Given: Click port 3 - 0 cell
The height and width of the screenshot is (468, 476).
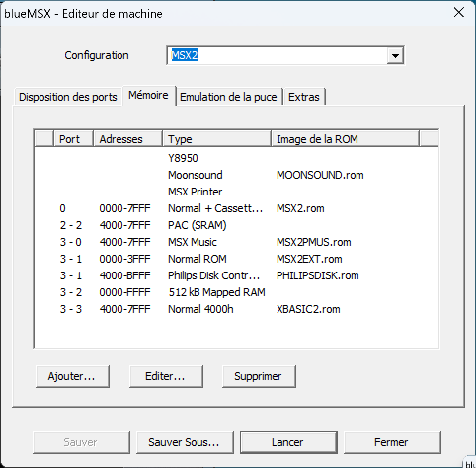Looking at the screenshot, I should point(71,242).
